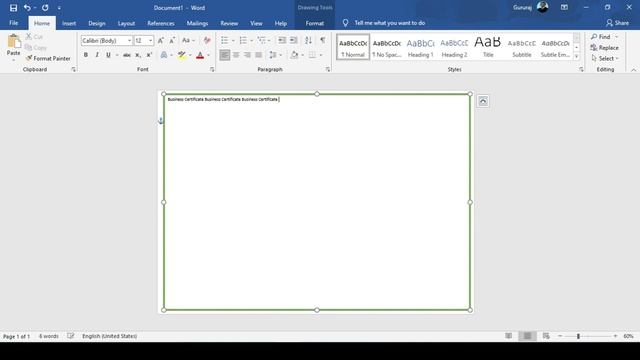Align text left
640x360 pixels.
[224, 55]
